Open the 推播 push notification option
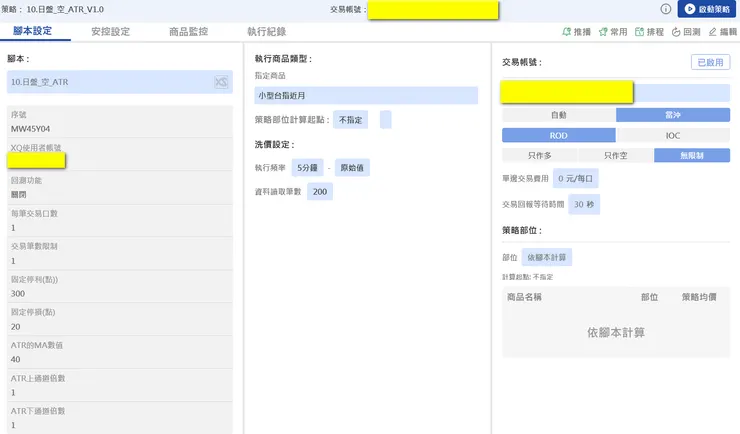The width and height of the screenshot is (740, 434). pyautogui.click(x=577, y=32)
